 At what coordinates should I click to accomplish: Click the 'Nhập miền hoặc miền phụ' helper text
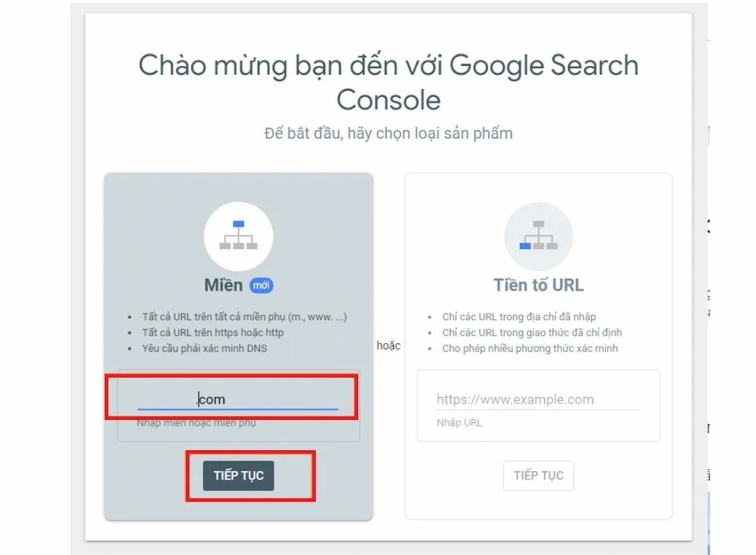pyautogui.click(x=197, y=423)
